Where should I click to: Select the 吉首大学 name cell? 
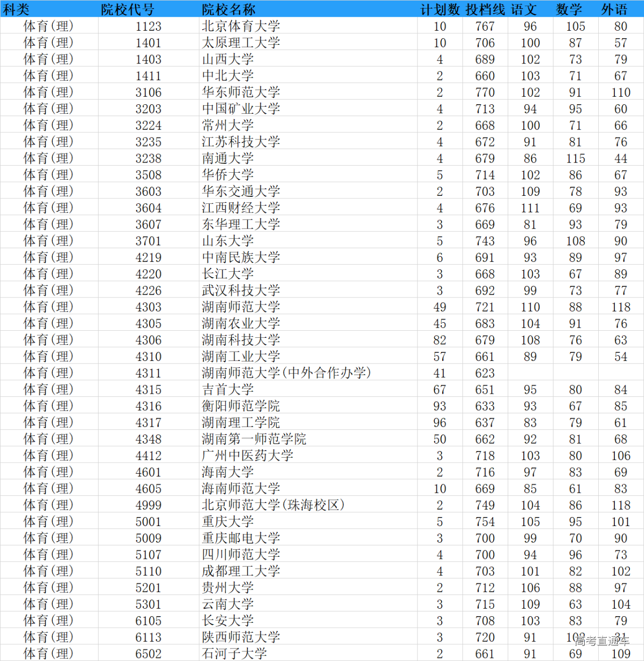(x=226, y=389)
